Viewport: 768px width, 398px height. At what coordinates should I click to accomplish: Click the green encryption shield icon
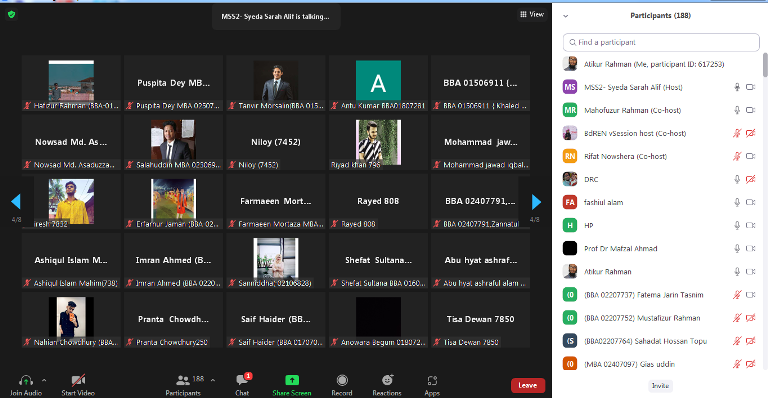click(11, 15)
